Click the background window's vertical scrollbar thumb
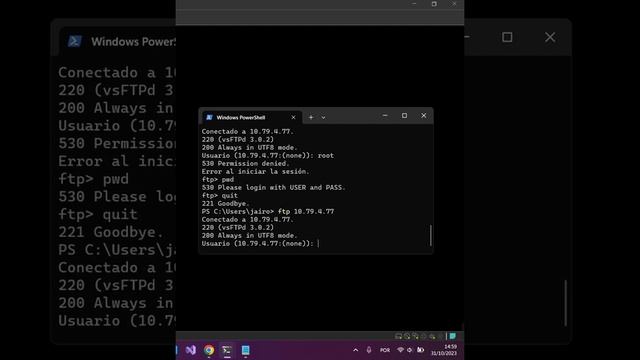The height and width of the screenshot is (360, 640). pos(565,303)
